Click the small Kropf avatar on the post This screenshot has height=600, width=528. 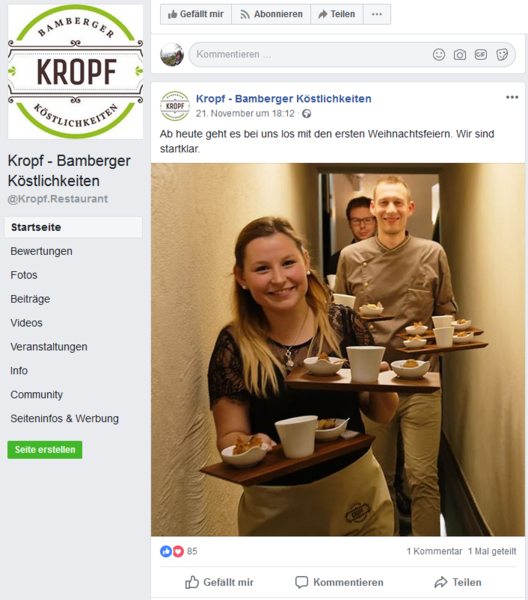[175, 106]
